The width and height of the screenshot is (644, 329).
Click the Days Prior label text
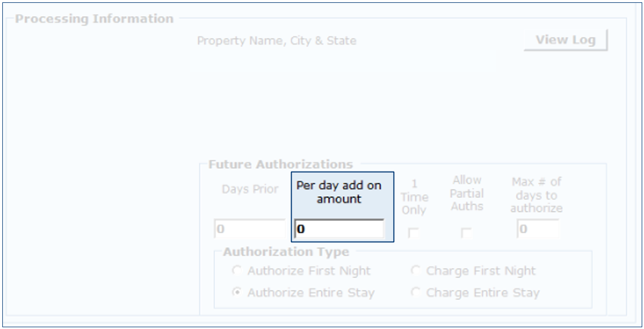(x=250, y=189)
